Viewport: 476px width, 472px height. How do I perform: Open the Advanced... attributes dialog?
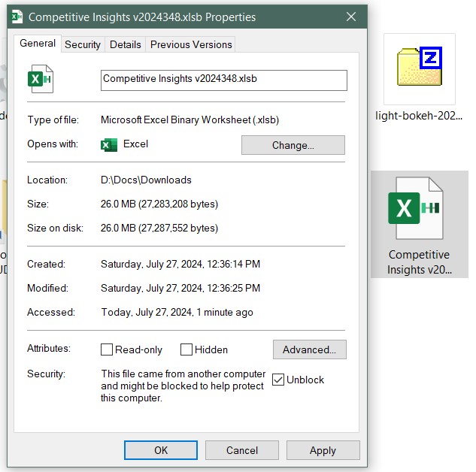(309, 349)
